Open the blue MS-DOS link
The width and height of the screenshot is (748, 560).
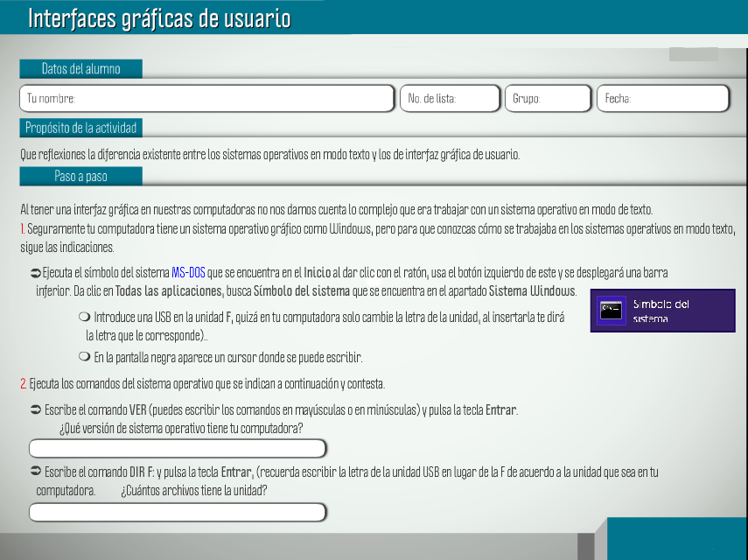[x=188, y=273]
